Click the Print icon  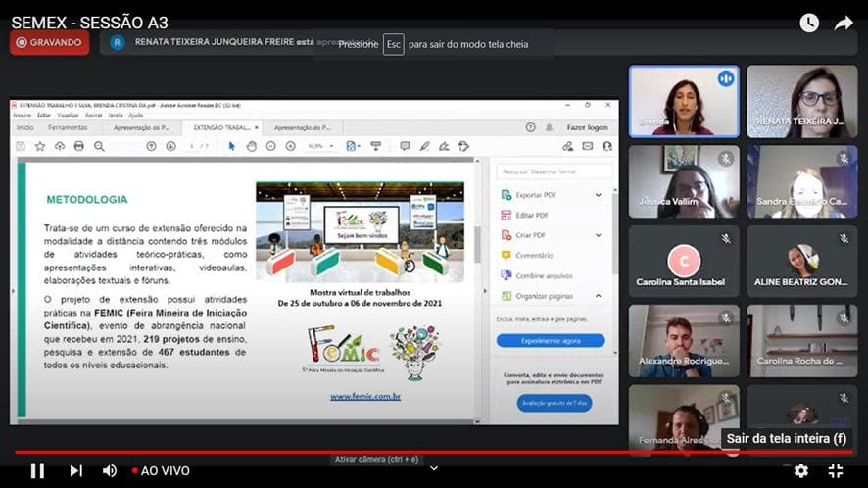[x=79, y=146]
